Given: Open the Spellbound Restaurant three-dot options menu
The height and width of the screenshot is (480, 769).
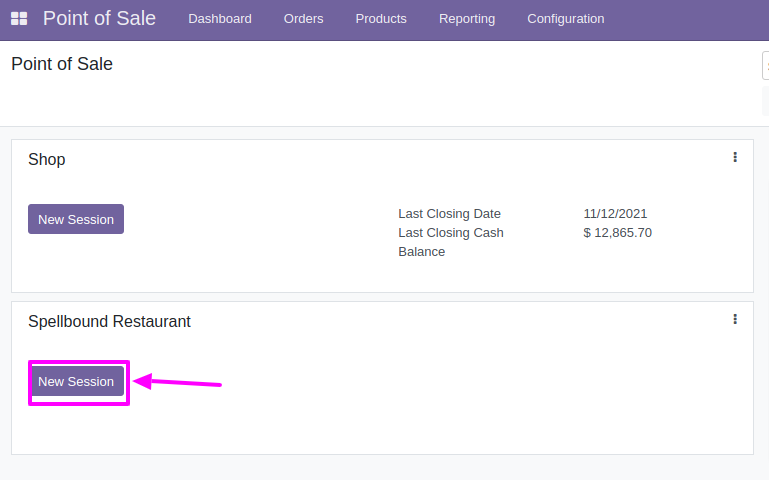Looking at the screenshot, I should coord(735,319).
